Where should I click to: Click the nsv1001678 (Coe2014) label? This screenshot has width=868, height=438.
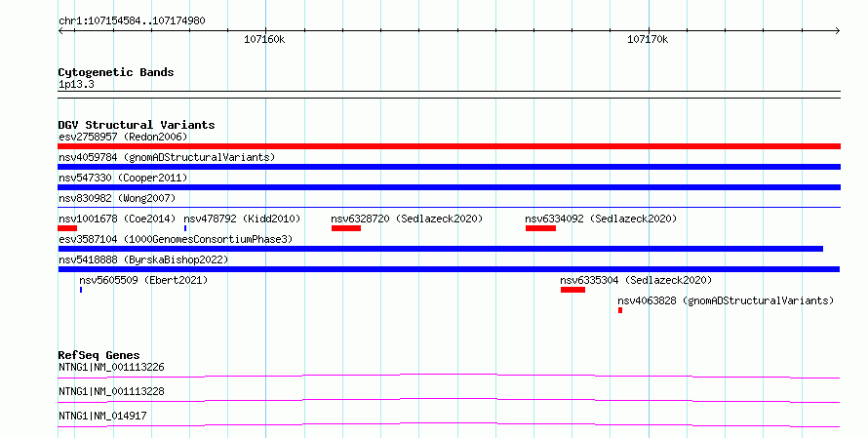coord(117,219)
